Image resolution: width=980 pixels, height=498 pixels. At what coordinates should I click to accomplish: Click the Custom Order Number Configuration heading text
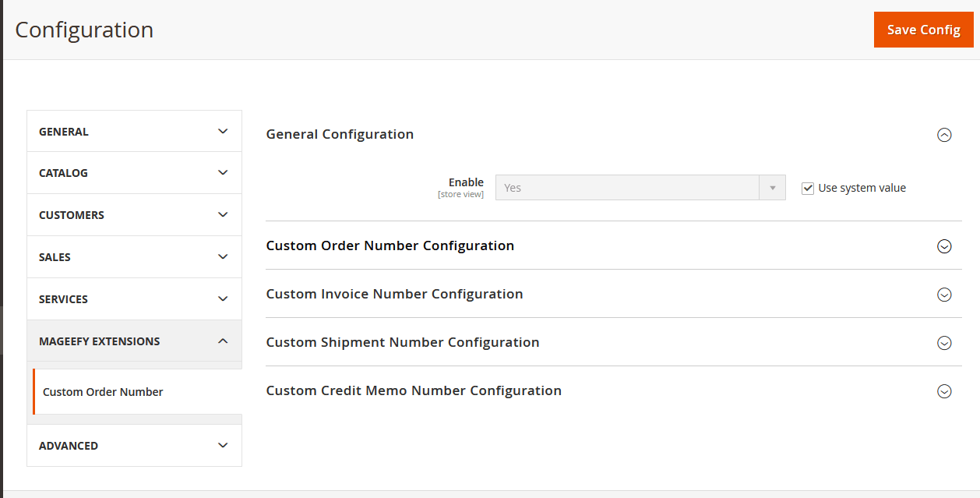(390, 245)
